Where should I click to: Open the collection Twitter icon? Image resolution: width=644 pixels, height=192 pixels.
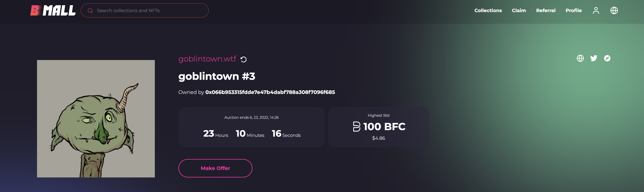(x=594, y=58)
